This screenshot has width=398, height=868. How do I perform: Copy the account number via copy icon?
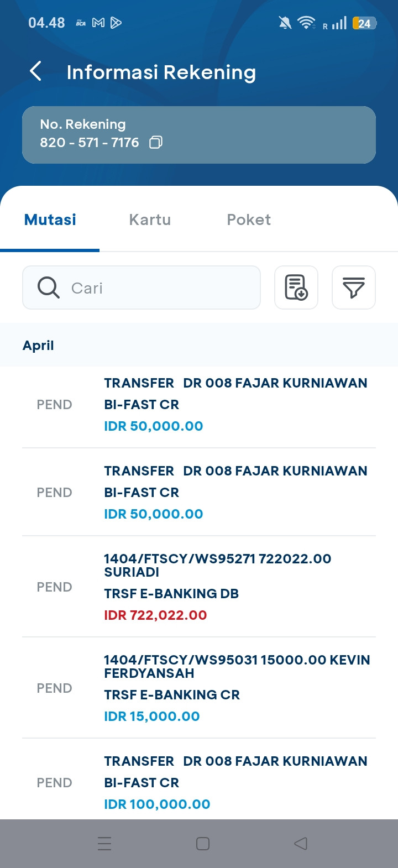(156, 143)
